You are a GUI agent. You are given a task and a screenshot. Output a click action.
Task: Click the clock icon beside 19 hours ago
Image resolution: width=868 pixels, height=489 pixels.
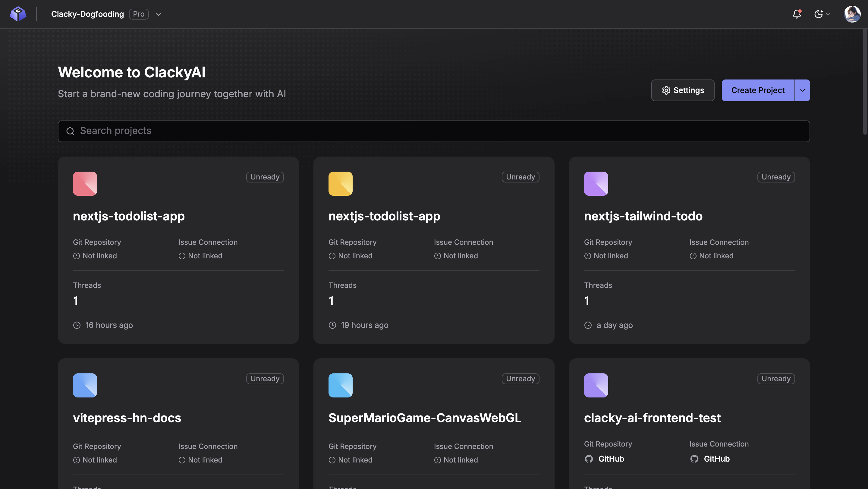click(x=332, y=325)
